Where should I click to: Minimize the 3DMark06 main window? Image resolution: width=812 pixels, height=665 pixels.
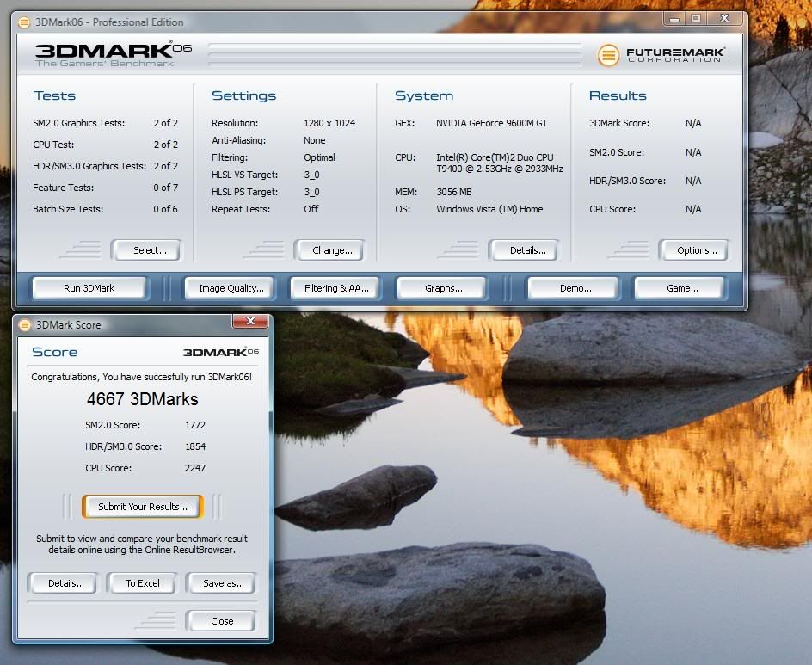coord(674,19)
